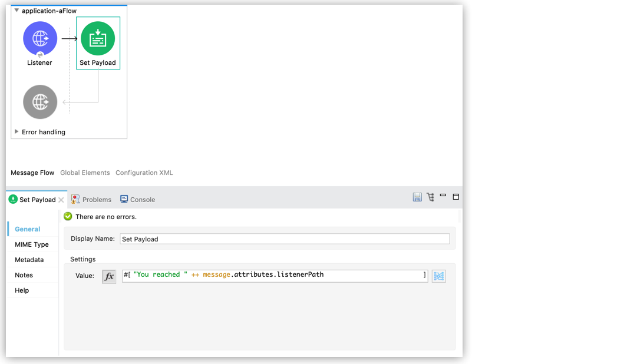
Task: Click the filter tree icon in properties toolbar
Action: 430,197
